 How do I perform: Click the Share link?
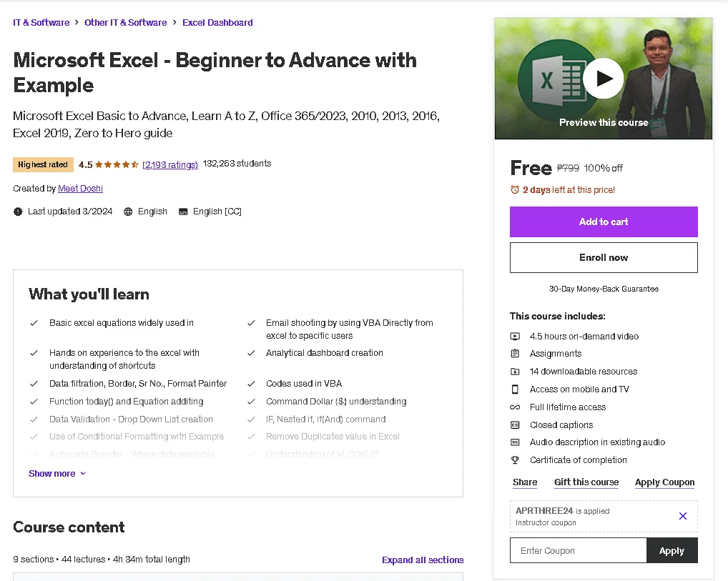pos(525,482)
